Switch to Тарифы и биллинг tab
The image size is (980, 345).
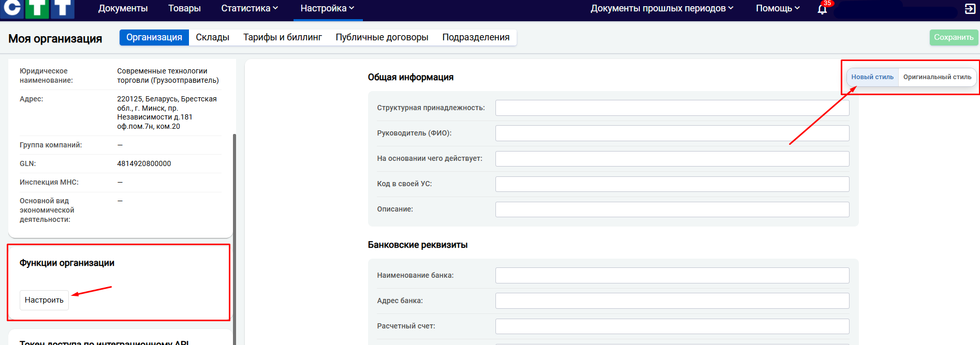(283, 37)
